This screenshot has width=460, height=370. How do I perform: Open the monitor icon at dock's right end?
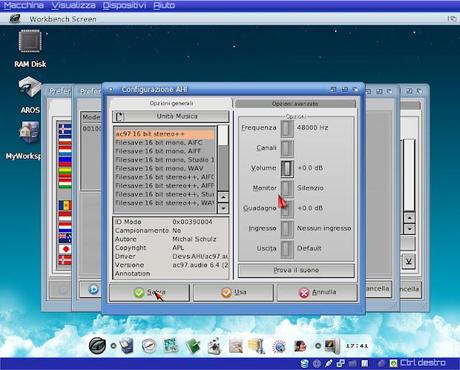coord(332,346)
